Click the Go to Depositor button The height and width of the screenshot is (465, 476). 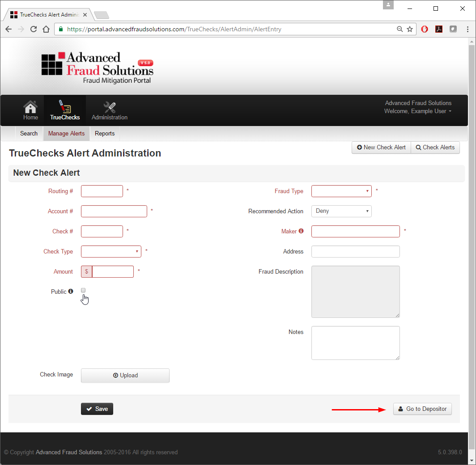[x=422, y=409]
